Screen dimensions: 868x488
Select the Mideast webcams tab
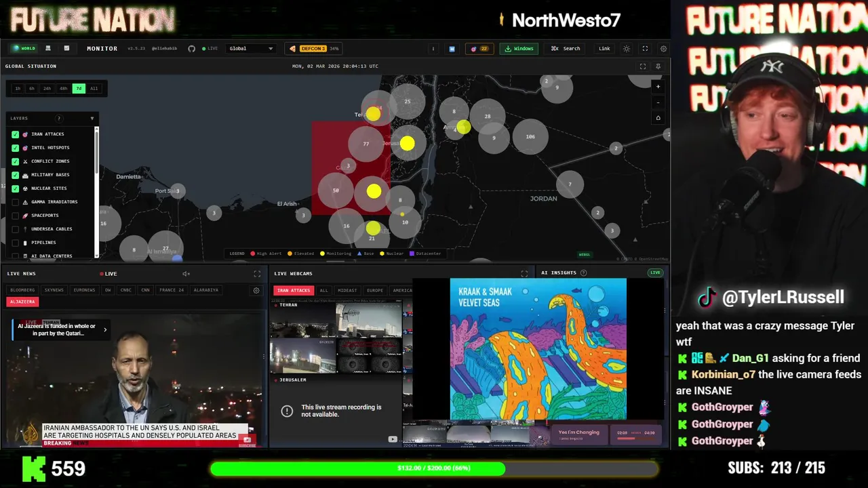347,290
